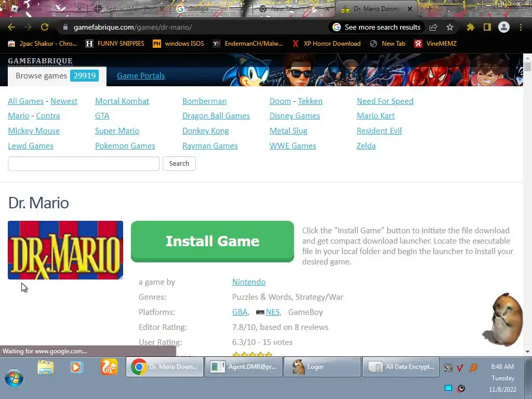The height and width of the screenshot is (399, 532).
Task: Bookmark this page with the star icon
Action: tap(450, 27)
